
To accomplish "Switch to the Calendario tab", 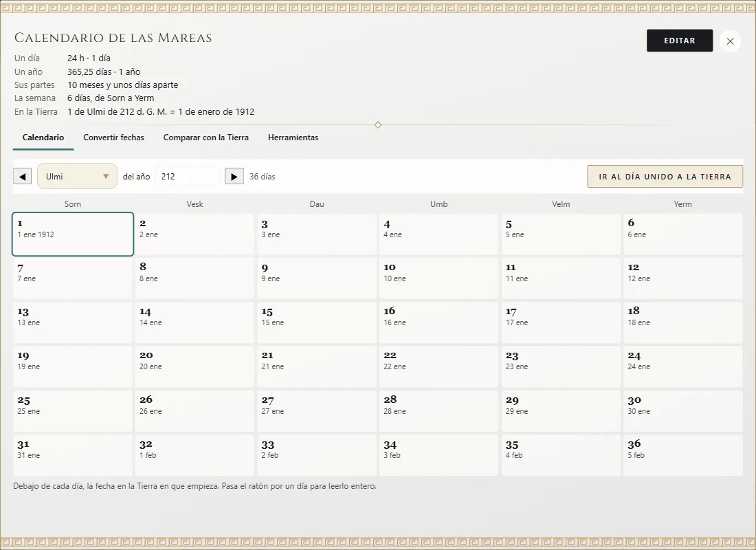I will [43, 137].
